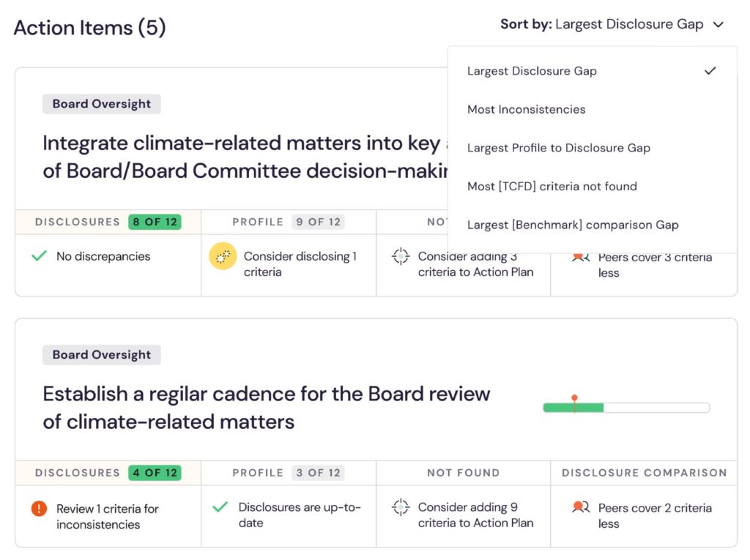Click the peers icon beside "Peers cover 2 criteria less"
Screen dimensions: 750x560
pos(579,507)
